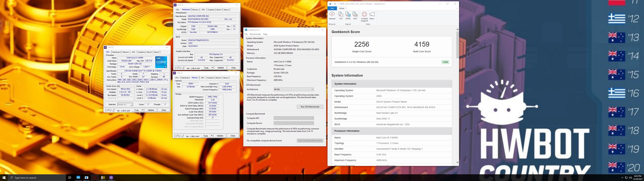Switch to SPD tab in CPU-Z CPU window

(x=133, y=52)
